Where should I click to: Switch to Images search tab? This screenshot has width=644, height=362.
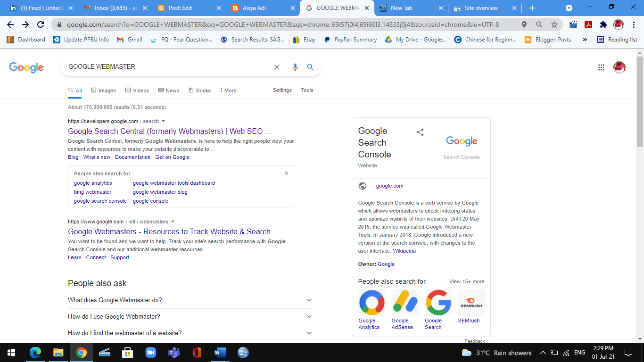[x=103, y=90]
